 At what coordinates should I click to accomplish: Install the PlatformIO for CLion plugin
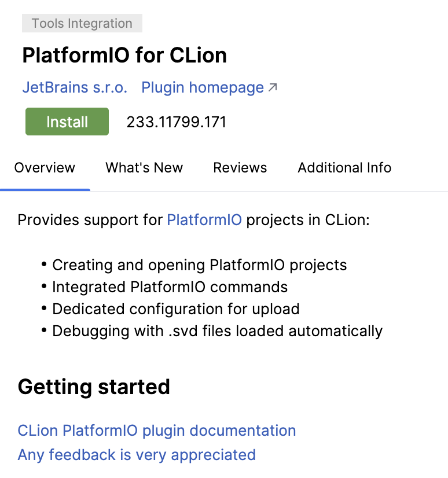tap(67, 122)
